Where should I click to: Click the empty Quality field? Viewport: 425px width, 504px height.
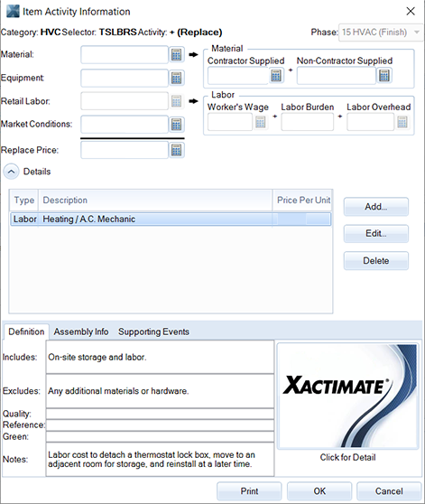160,414
